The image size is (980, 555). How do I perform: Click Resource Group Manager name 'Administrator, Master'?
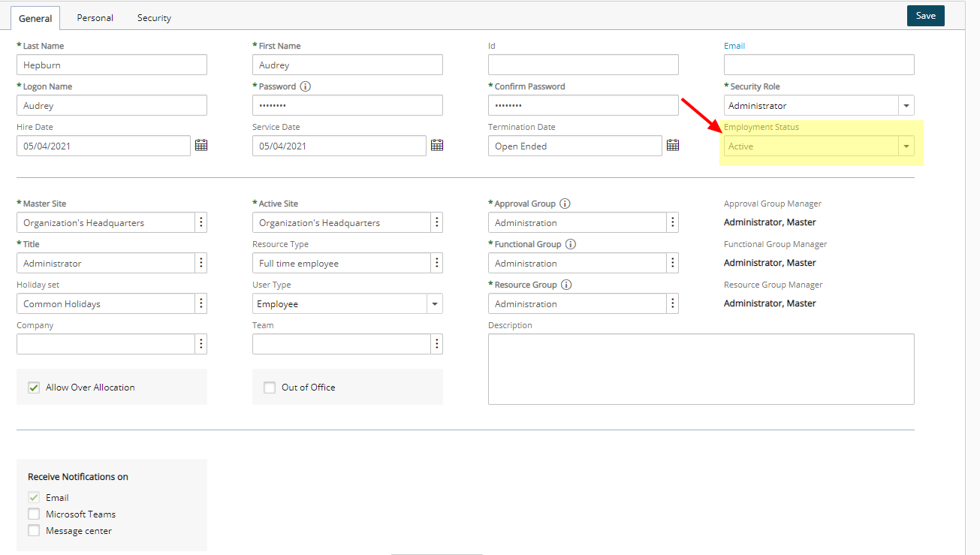pos(770,303)
